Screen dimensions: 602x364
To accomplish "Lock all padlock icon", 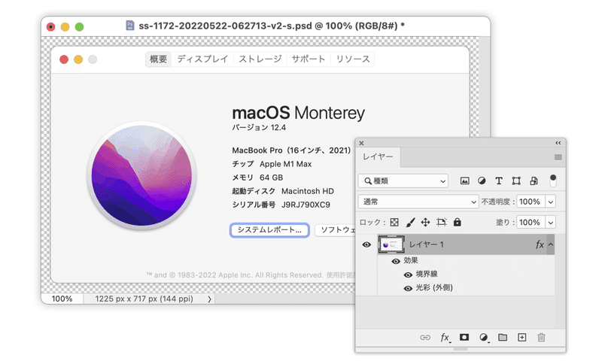I will (458, 222).
